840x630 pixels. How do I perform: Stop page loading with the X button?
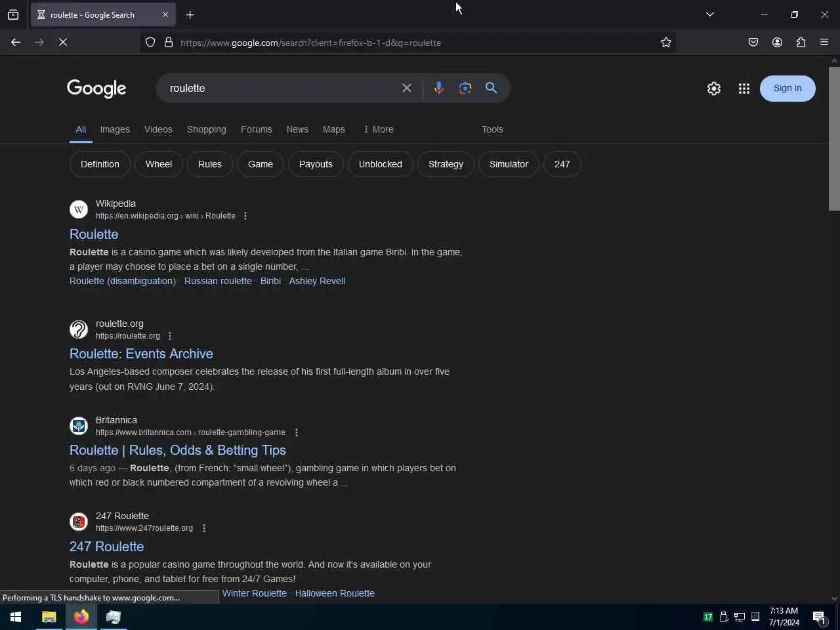63,42
